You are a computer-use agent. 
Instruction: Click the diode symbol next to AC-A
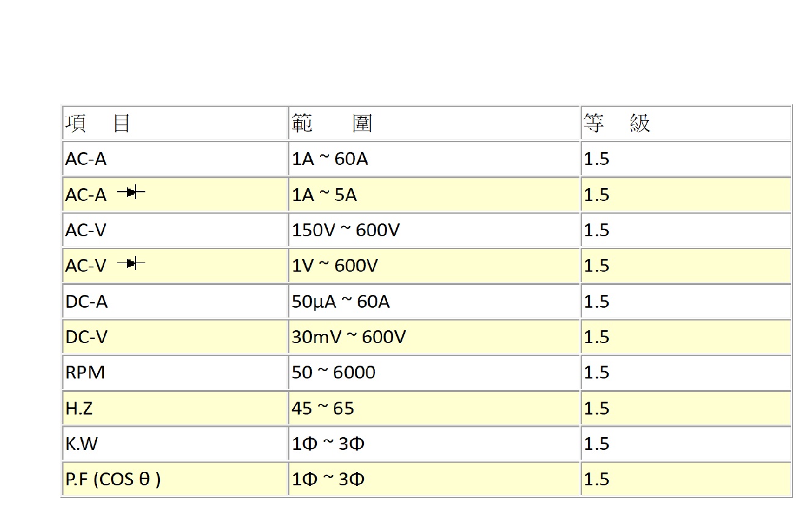pyautogui.click(x=131, y=193)
